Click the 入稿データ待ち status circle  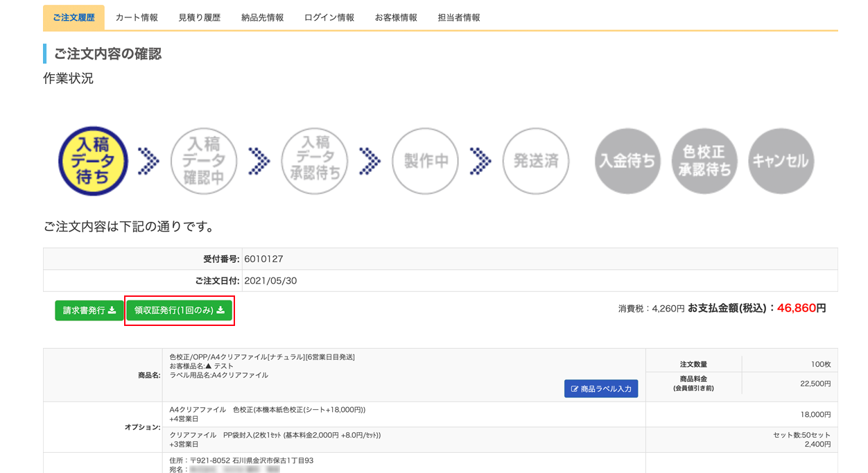[93, 161]
